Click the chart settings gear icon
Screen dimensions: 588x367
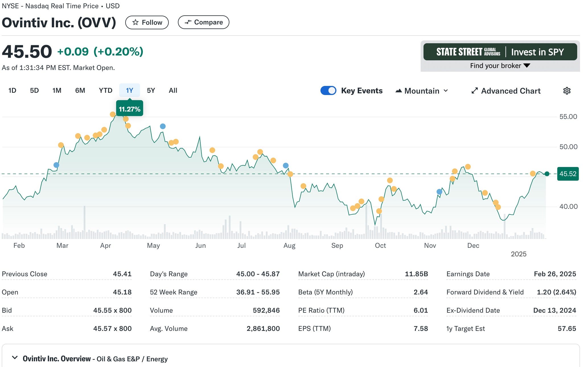pyautogui.click(x=567, y=91)
